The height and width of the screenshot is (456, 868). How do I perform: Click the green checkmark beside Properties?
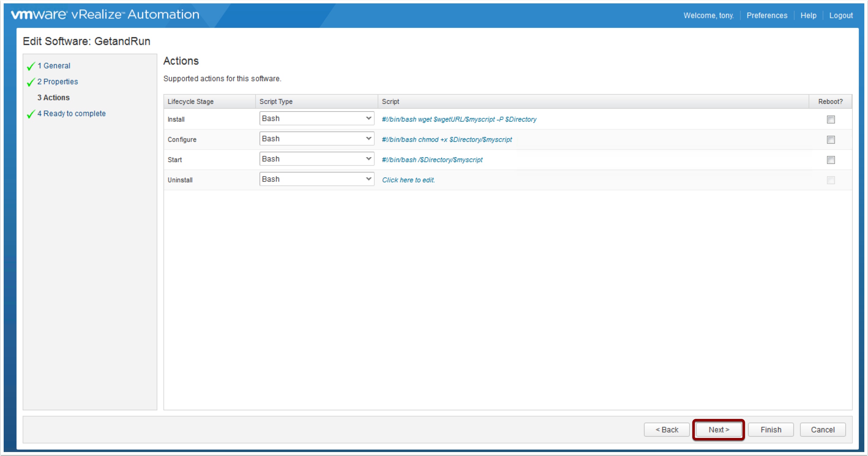pyautogui.click(x=31, y=82)
